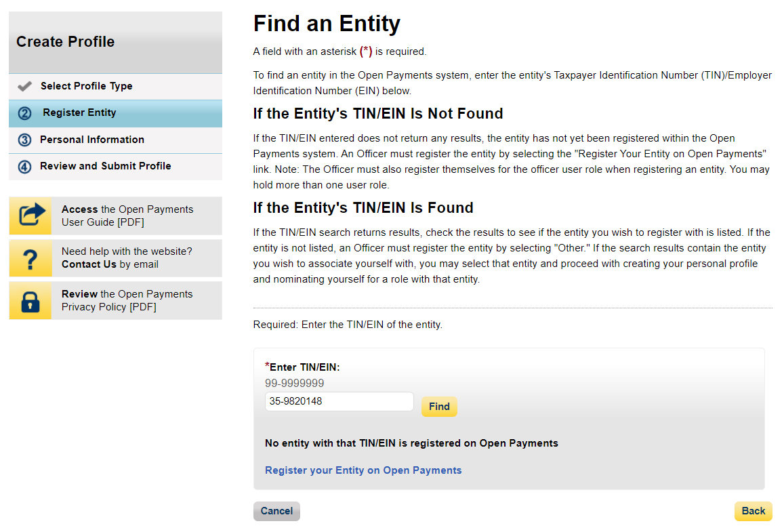Click the share arrow User Guide icon
784x532 pixels.
[30, 216]
